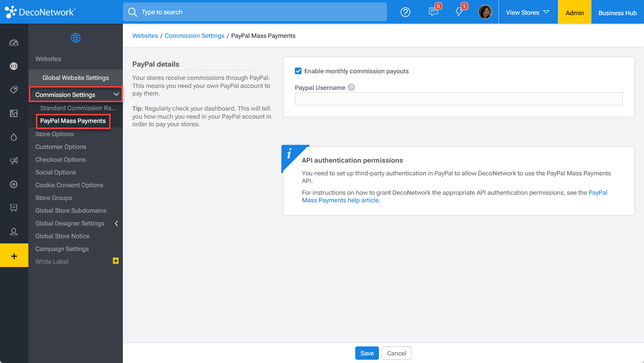Click the Paypal Username input field
This screenshot has height=363, width=644.
[x=458, y=98]
